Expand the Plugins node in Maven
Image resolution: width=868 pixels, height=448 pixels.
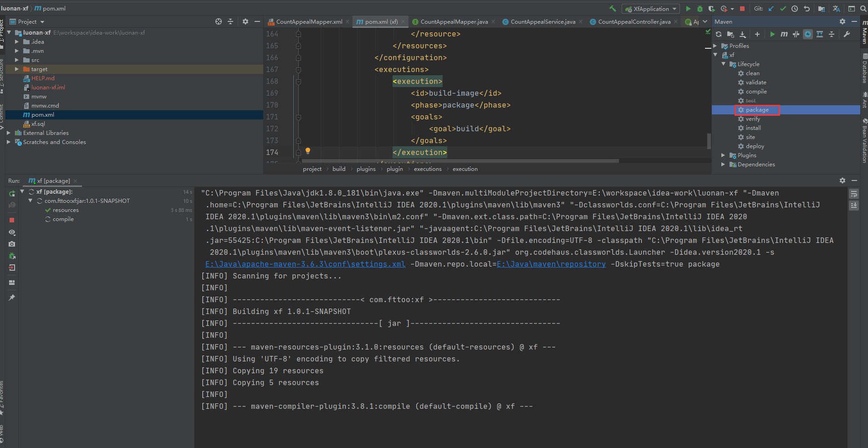[723, 155]
